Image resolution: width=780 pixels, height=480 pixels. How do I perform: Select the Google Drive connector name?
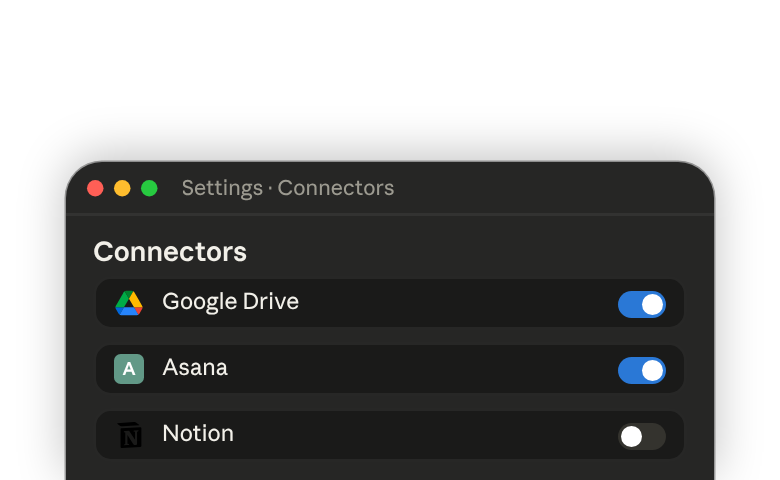point(230,302)
